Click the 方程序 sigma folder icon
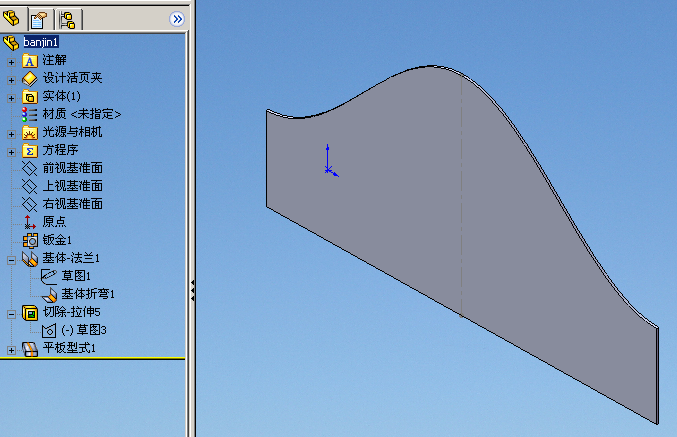This screenshot has height=437, width=677. point(30,151)
